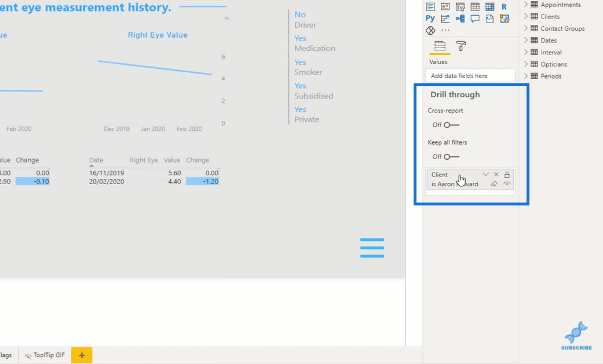The height and width of the screenshot is (364, 603).
Task: Select the Key influencers visual
Action: [x=445, y=19]
